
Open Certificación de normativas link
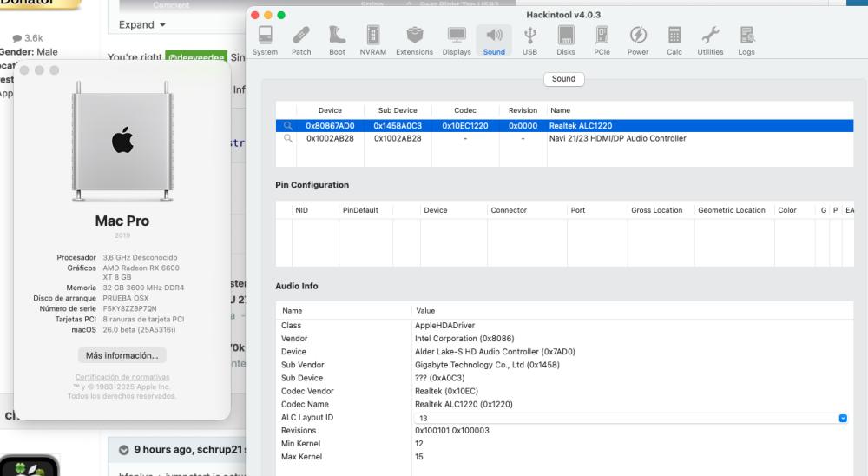coord(122,377)
